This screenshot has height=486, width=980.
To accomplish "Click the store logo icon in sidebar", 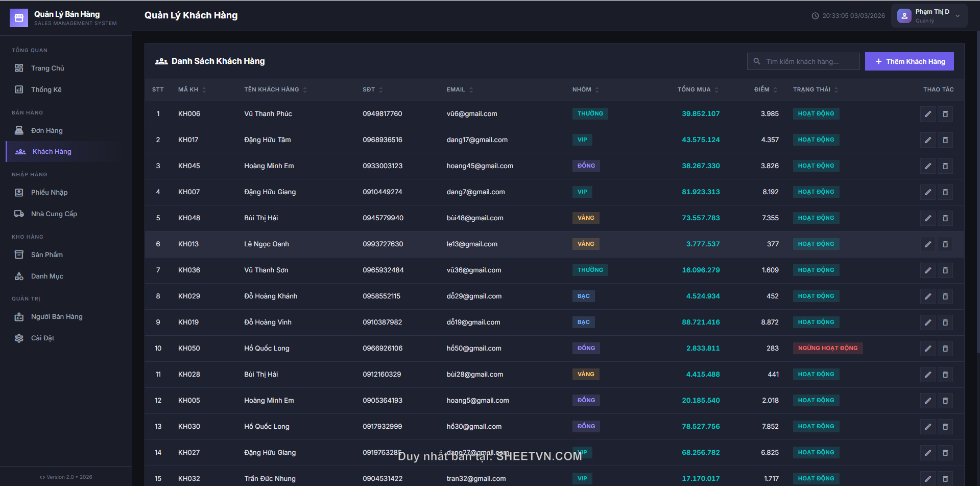I will pyautogui.click(x=19, y=18).
